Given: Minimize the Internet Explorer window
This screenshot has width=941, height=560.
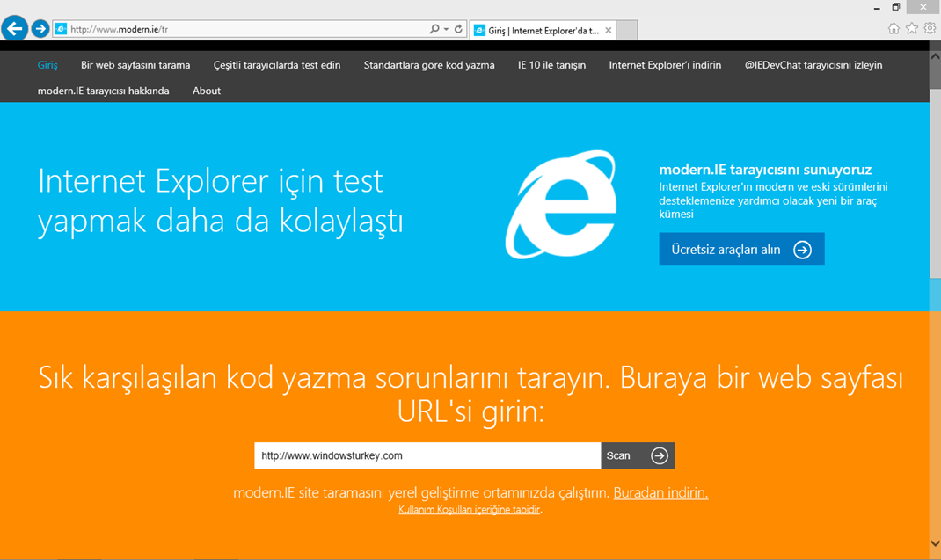Looking at the screenshot, I should pyautogui.click(x=877, y=8).
